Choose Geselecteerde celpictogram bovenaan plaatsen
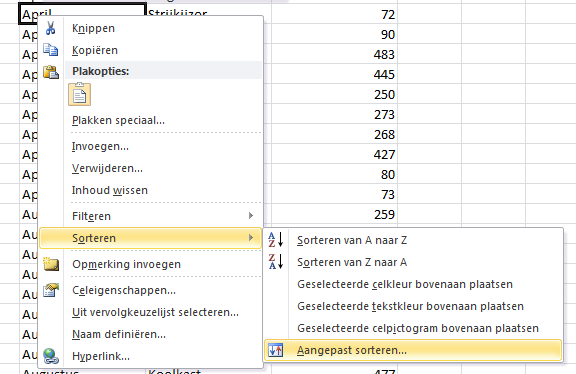 (413, 328)
